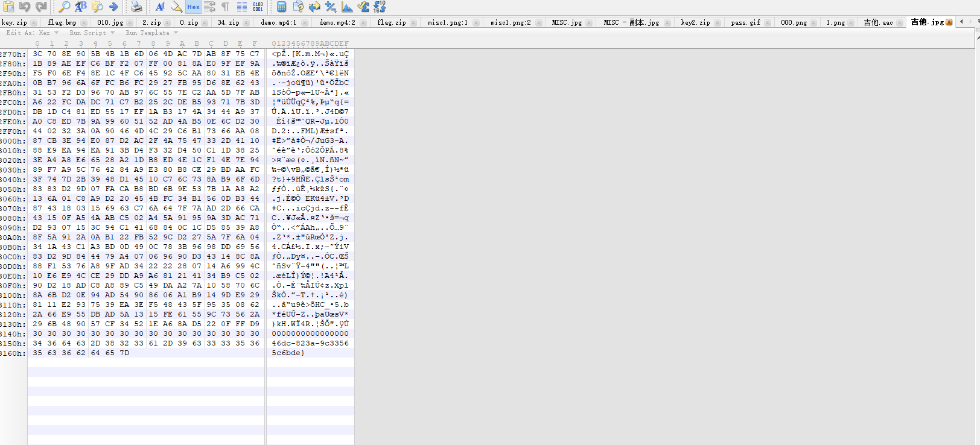The image size is (980, 445).
Task: Open the base converter icon
Action: click(380, 7)
